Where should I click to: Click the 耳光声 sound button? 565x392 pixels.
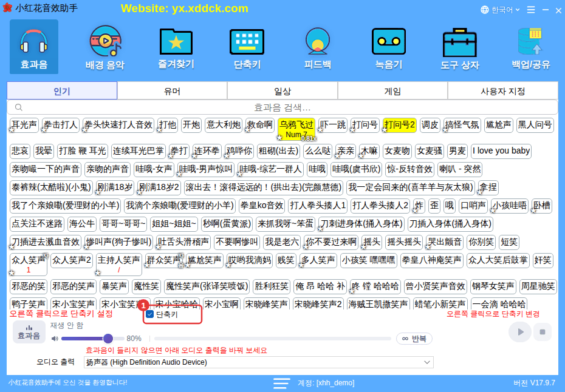(24, 125)
